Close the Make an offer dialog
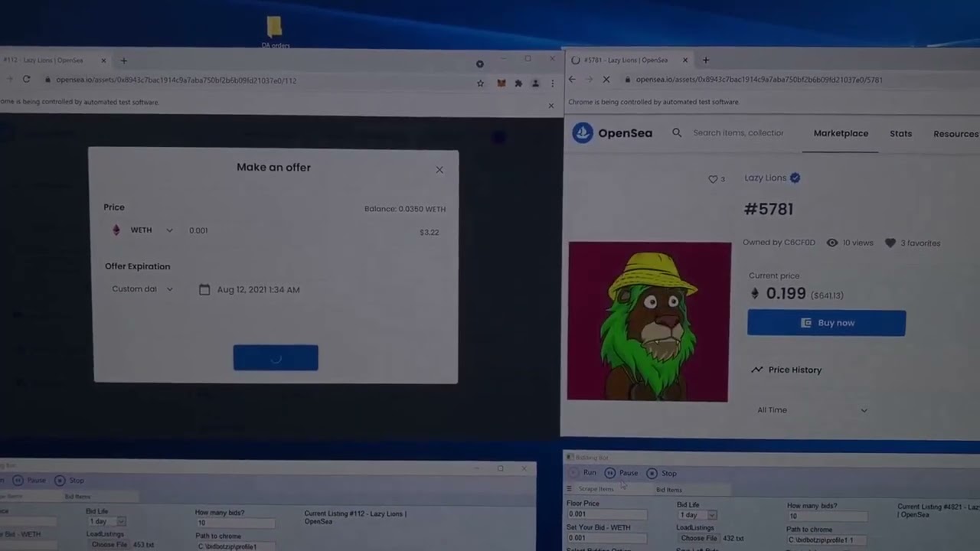 [x=439, y=170]
